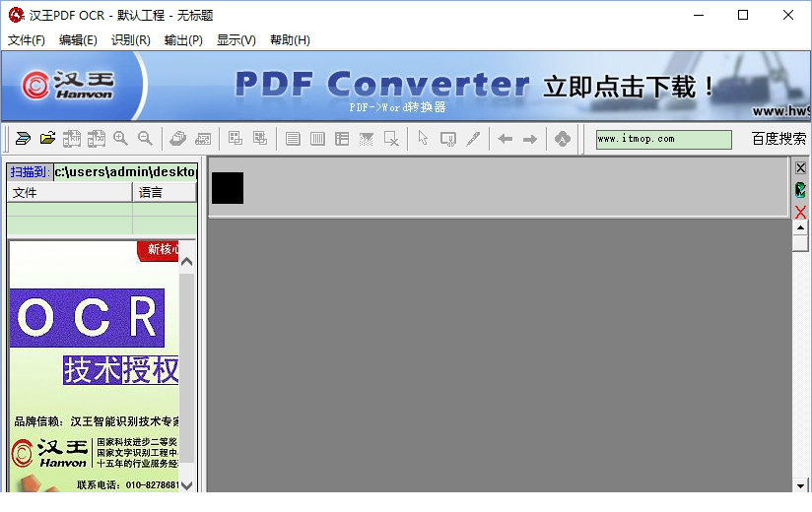Select the horizontal text region icon
The width and height of the screenshot is (812, 512).
pyautogui.click(x=293, y=139)
